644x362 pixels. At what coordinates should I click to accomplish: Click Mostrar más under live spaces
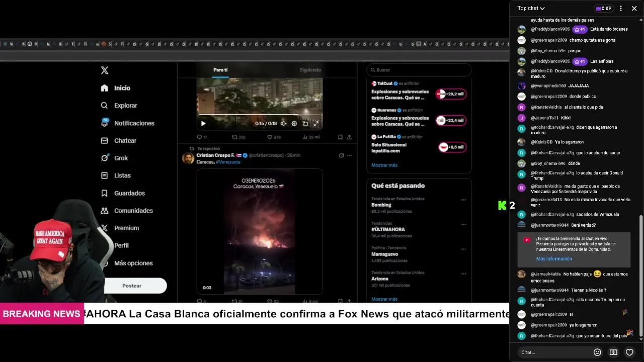(384, 165)
